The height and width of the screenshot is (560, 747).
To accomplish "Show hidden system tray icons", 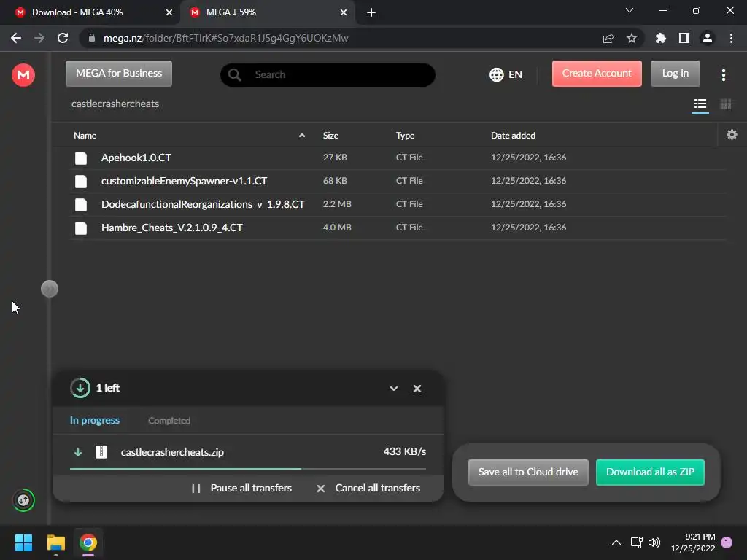I will [x=616, y=542].
